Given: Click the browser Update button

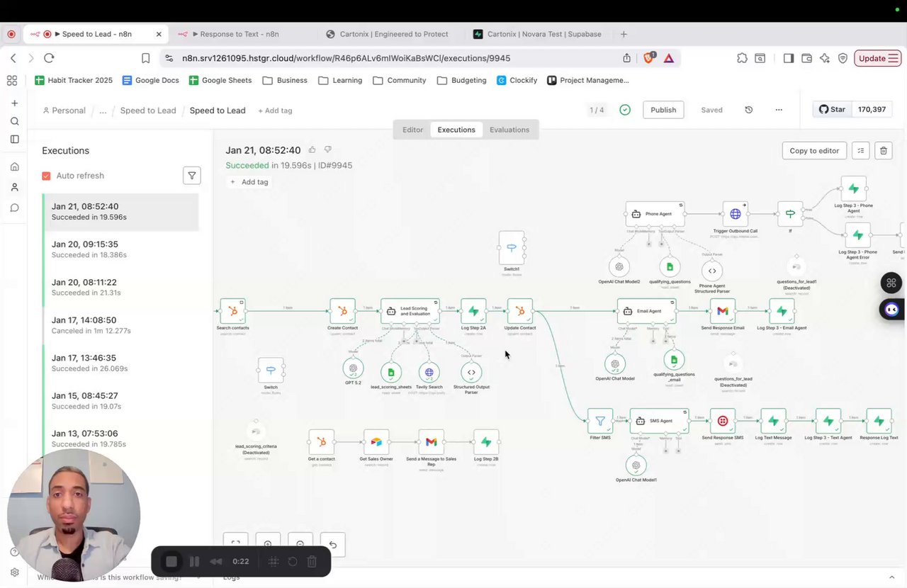Looking at the screenshot, I should tap(877, 58).
